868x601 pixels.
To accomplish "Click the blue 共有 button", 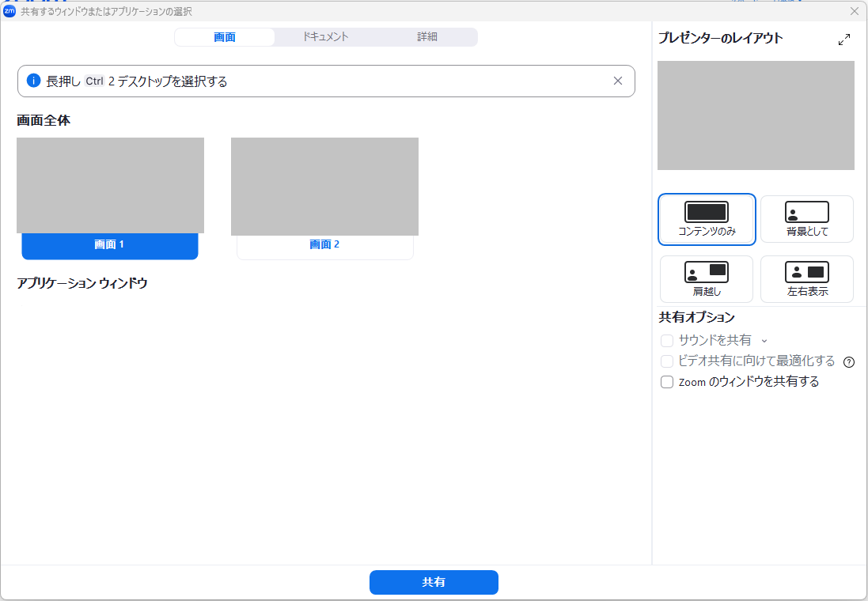I will [x=434, y=582].
